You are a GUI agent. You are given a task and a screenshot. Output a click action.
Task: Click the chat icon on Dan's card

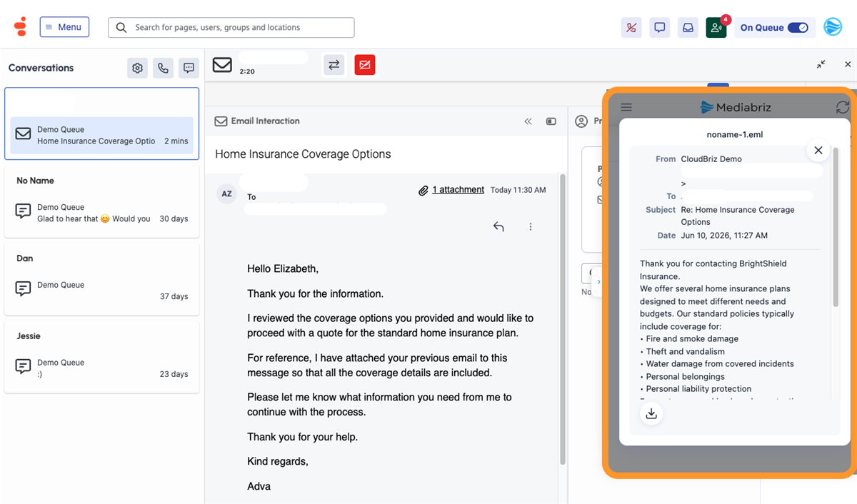coord(23,288)
